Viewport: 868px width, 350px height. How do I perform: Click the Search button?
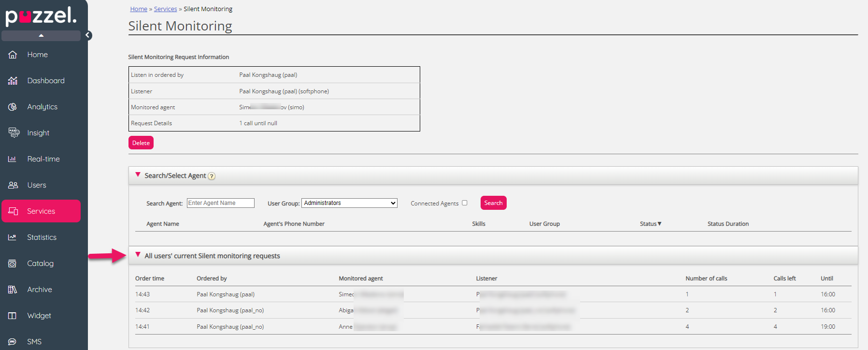pos(493,203)
